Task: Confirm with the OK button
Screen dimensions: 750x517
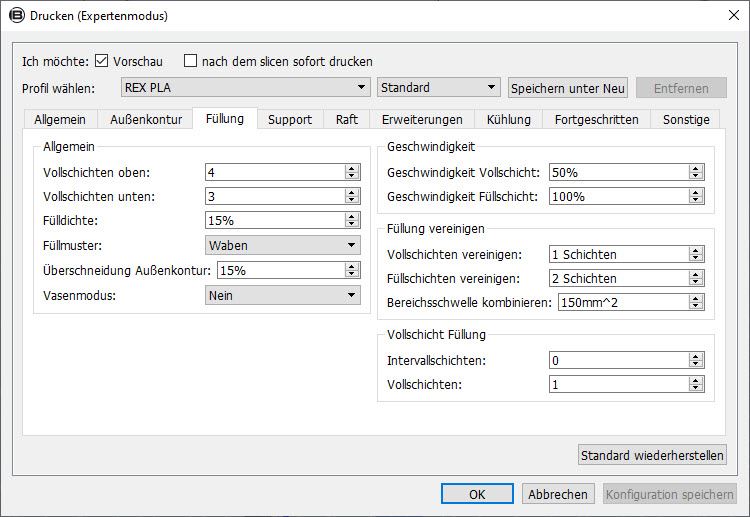Action: click(x=477, y=494)
